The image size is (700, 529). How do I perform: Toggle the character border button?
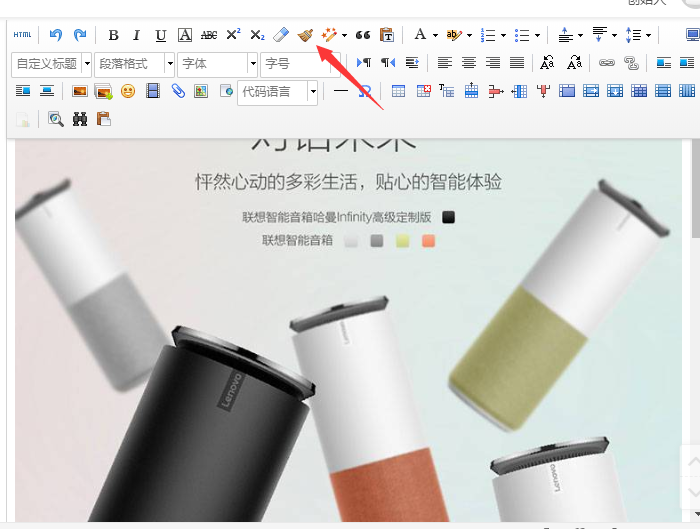coord(185,35)
